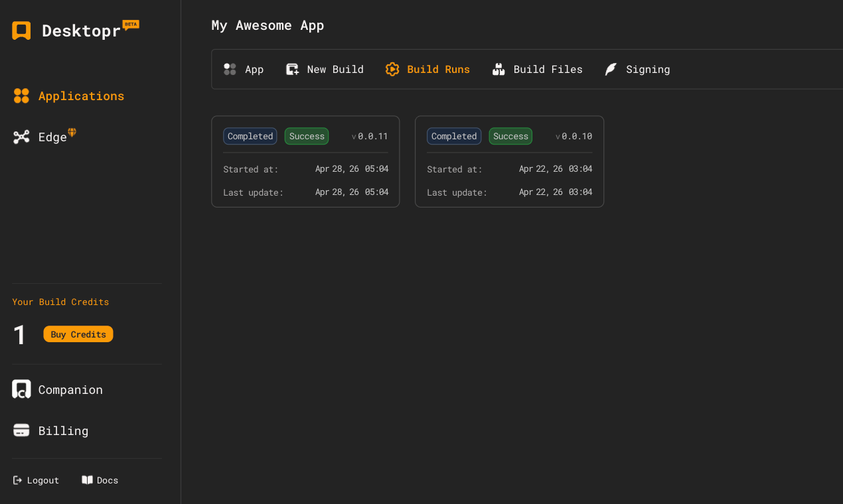Screen dimensions: 843x504
Task: Click Last update label on v0.0.10 card
Action: tap(457, 193)
